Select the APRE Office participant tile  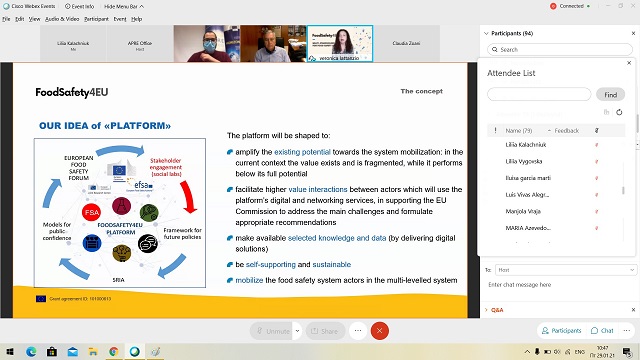(x=140, y=44)
